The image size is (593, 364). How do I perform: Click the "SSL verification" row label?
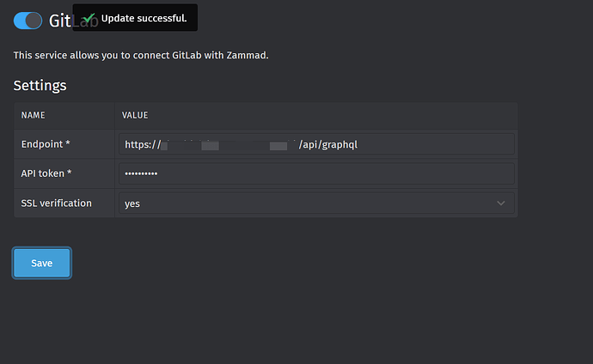click(56, 203)
